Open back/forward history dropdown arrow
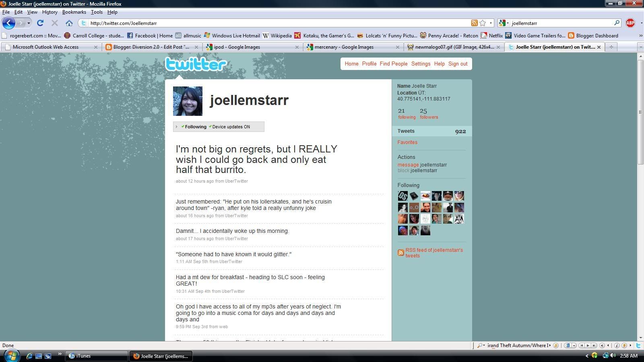The height and width of the screenshot is (362, 644). click(x=29, y=23)
